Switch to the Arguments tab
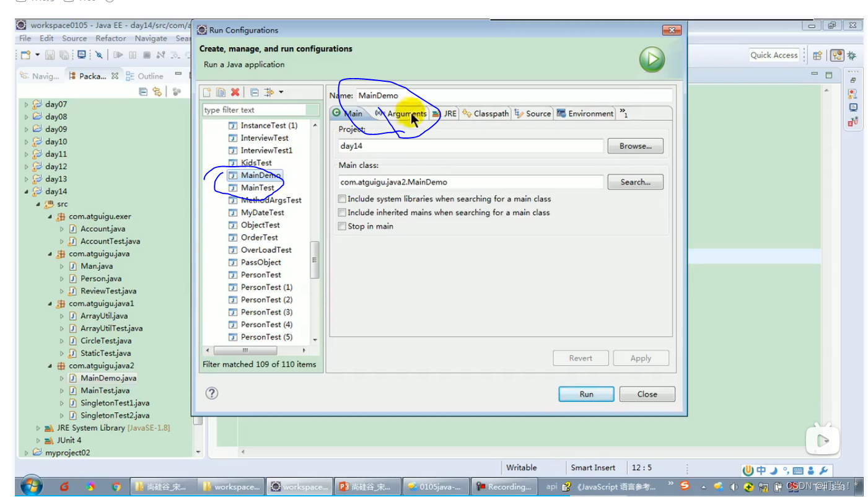Viewport: 868px width, 497px height. click(x=401, y=113)
